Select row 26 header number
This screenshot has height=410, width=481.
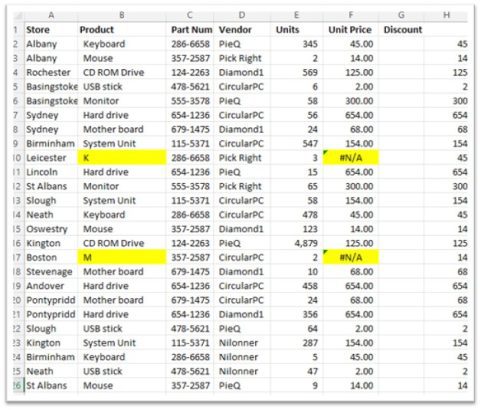click(17, 385)
